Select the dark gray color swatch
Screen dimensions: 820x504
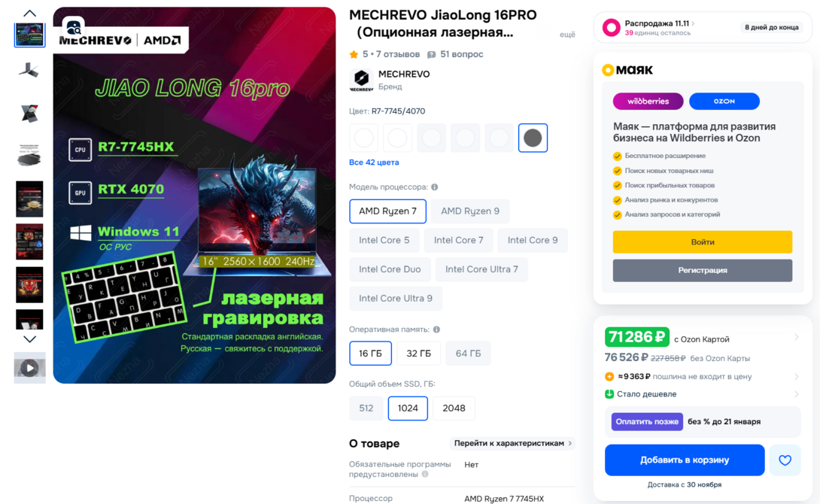533,138
